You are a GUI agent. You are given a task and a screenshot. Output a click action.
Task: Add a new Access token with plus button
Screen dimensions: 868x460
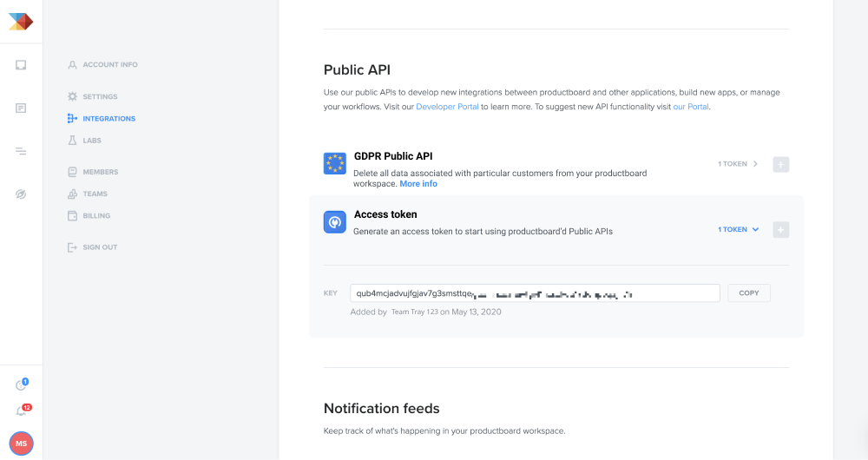click(780, 230)
